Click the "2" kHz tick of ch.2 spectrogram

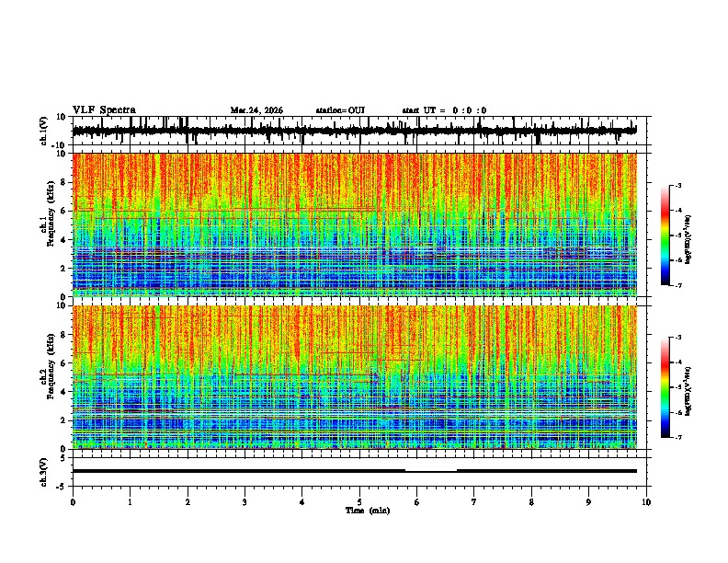tap(63, 420)
